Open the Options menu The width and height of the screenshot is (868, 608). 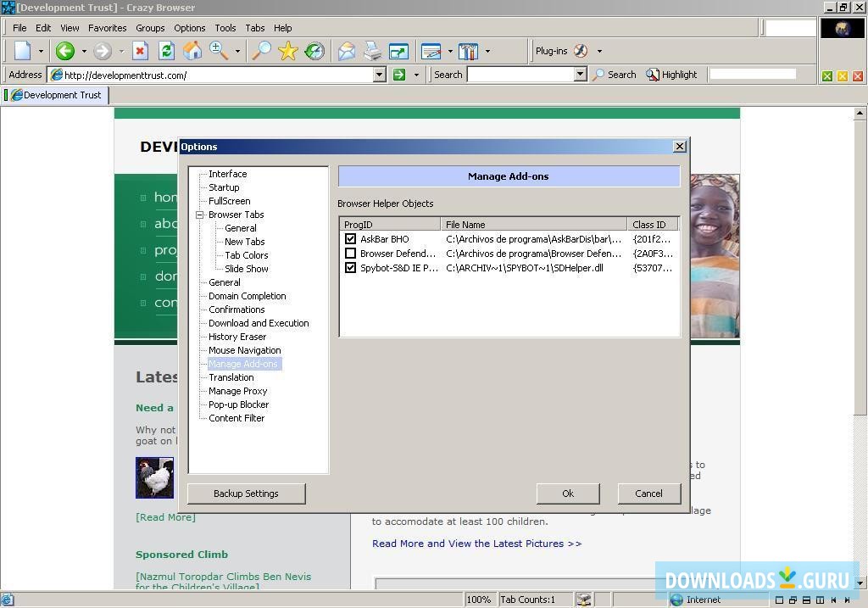tap(189, 28)
